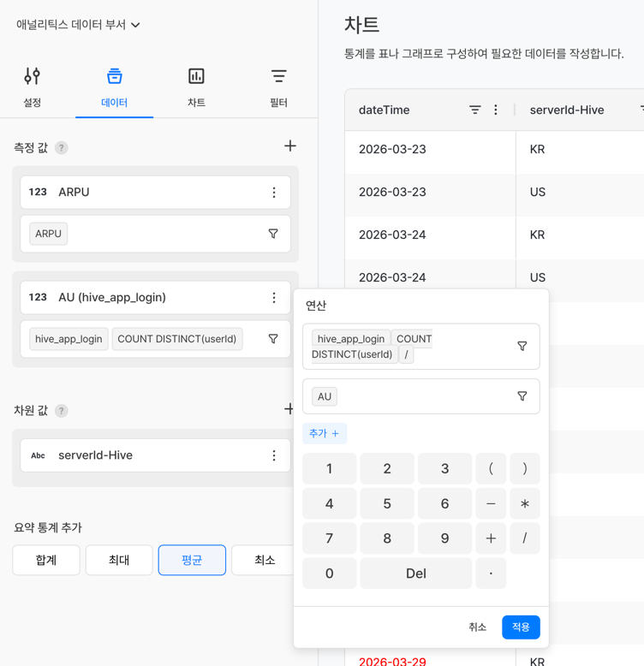Image resolution: width=644 pixels, height=666 pixels.
Task: Open the serverId-Hive dimension options menu
Action: [x=274, y=455]
